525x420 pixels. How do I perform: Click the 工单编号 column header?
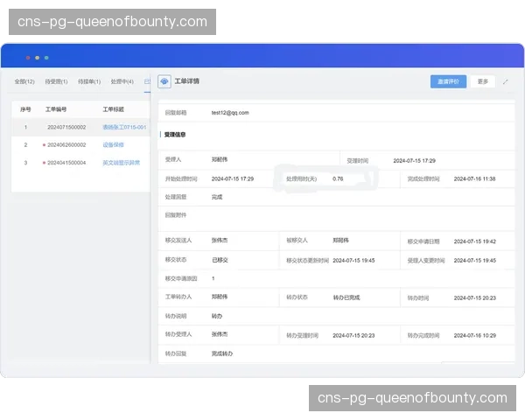[56, 109]
